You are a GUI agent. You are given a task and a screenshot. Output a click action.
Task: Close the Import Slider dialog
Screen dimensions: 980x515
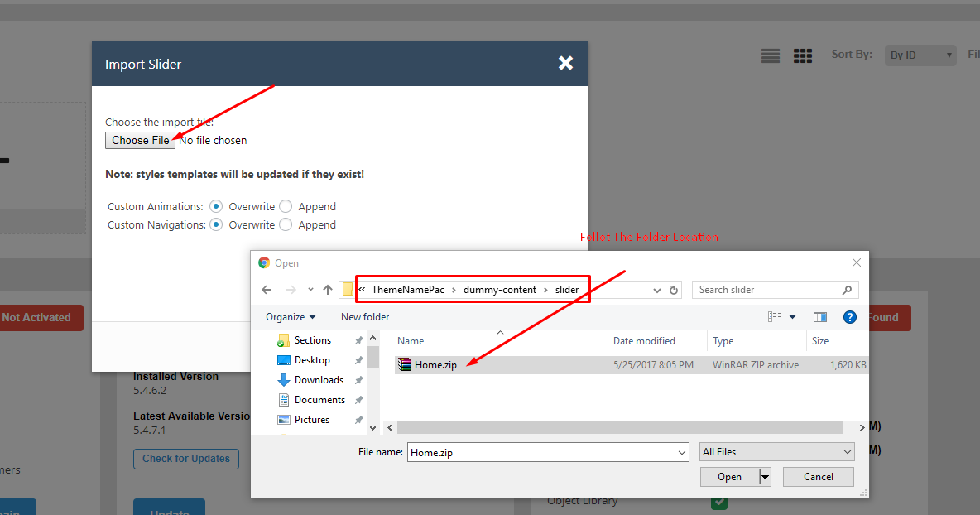click(x=565, y=63)
